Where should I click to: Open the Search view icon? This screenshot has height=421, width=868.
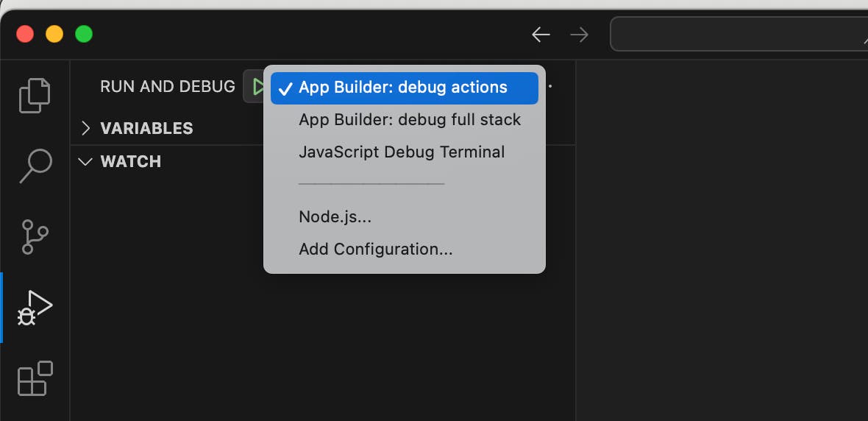pos(36,166)
